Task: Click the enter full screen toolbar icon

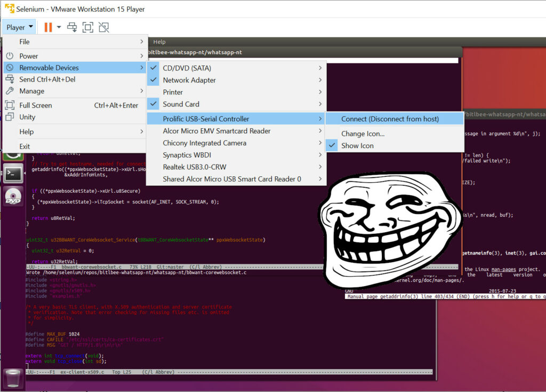Action: (88, 27)
